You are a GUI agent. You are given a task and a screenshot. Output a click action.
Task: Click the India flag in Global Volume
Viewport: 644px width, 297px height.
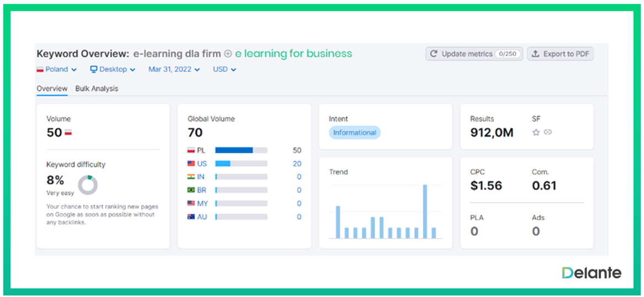pyautogui.click(x=191, y=177)
